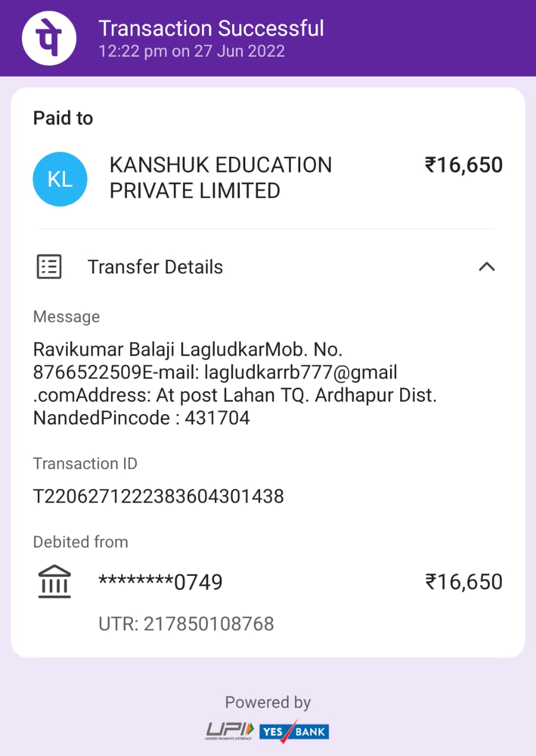Click the debited ₹16,650 amount

click(x=463, y=582)
